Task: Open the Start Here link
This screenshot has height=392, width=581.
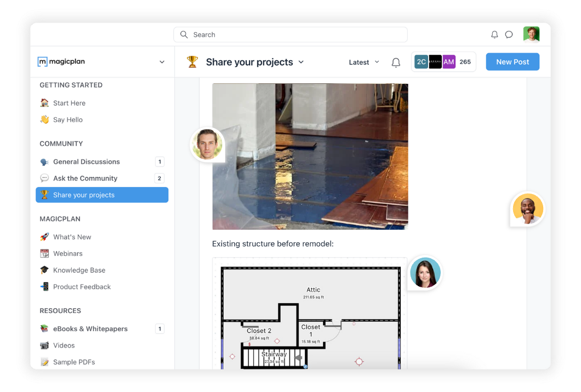Action: (x=69, y=103)
